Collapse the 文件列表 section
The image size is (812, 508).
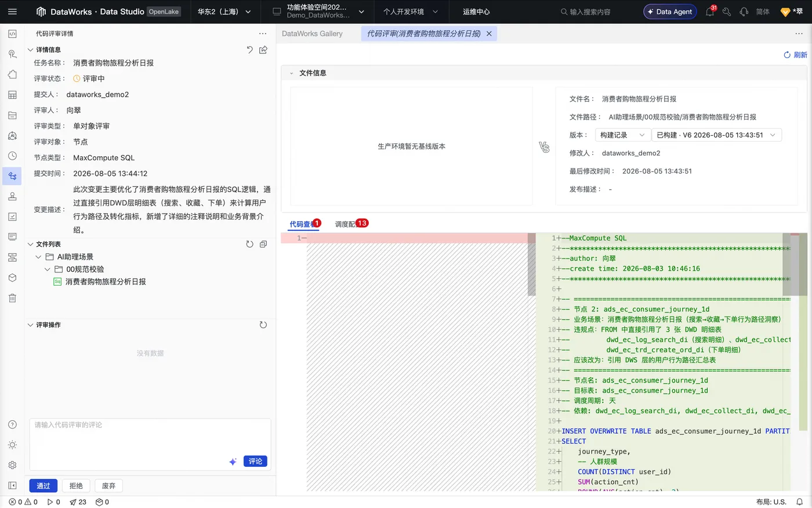[x=31, y=244]
